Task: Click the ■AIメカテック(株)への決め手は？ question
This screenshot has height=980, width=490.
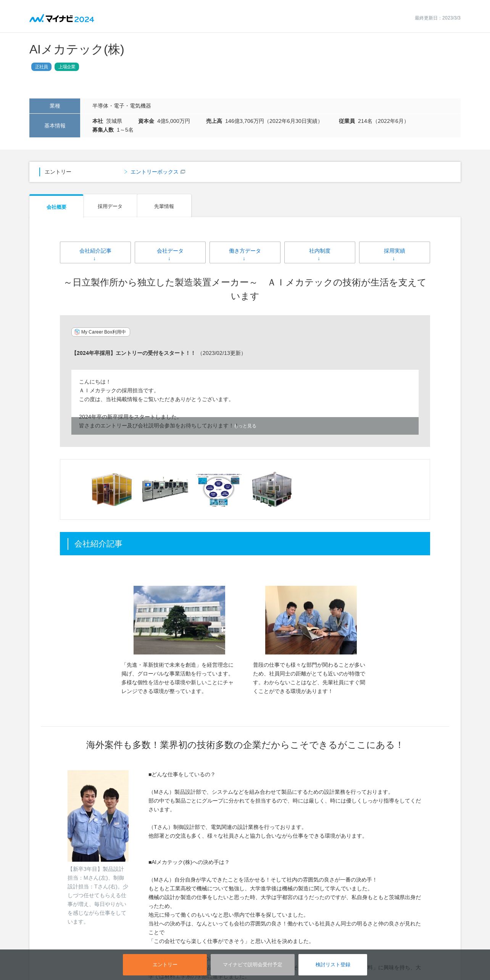Action: pos(189,862)
